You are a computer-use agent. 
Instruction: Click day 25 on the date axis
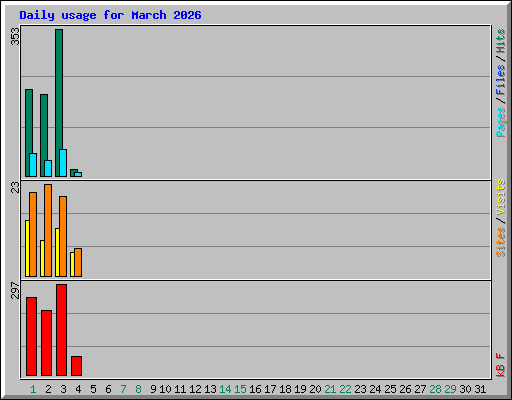[390, 389]
